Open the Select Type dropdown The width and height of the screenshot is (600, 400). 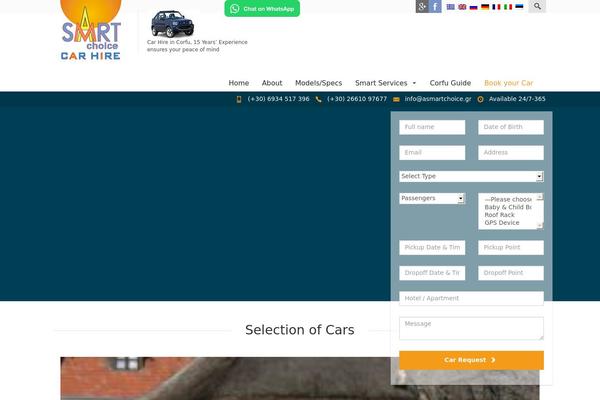coord(471,176)
